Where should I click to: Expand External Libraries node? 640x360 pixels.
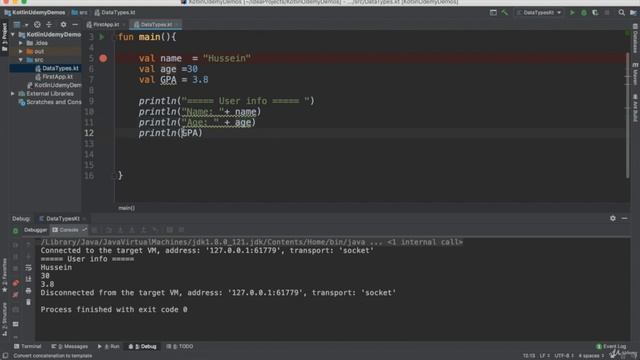13,93
